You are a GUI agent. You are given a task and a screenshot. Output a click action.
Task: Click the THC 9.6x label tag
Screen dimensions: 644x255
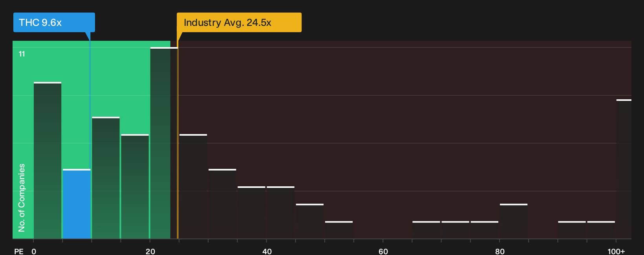coord(54,22)
